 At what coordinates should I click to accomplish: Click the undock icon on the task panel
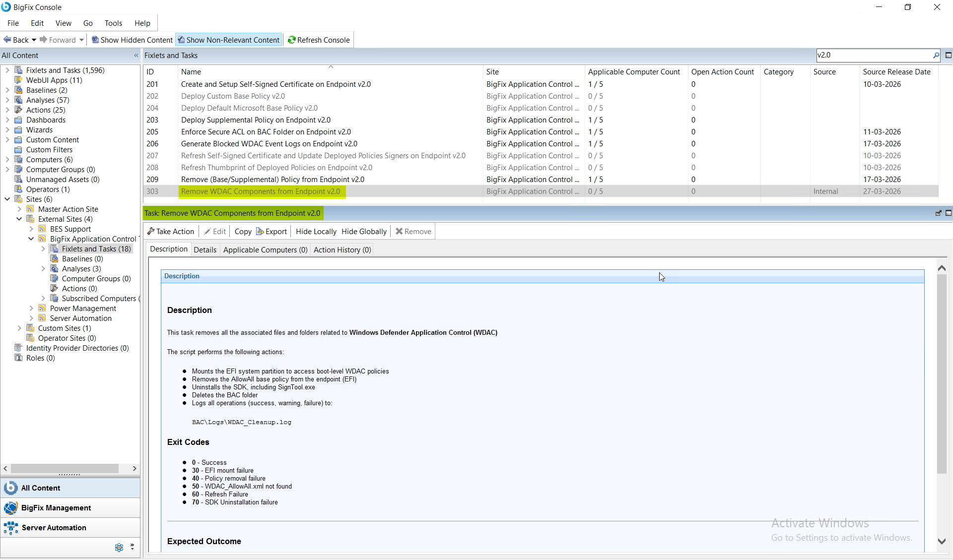(x=938, y=213)
